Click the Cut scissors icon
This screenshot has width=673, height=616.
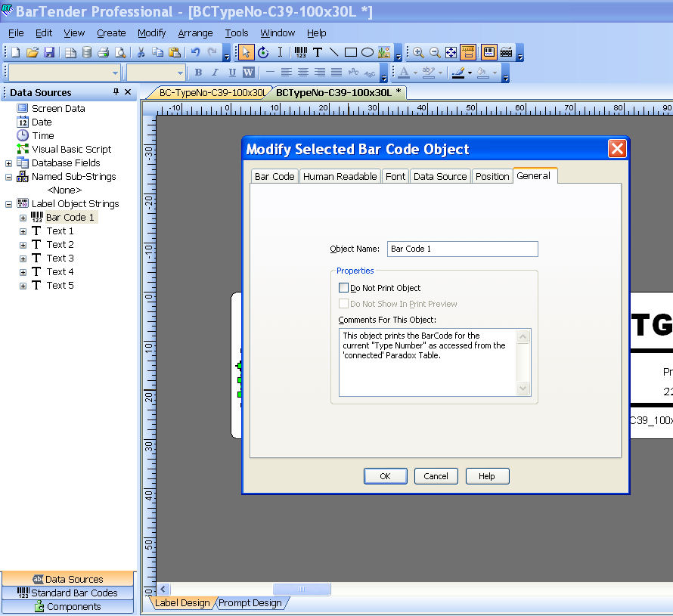coord(141,52)
